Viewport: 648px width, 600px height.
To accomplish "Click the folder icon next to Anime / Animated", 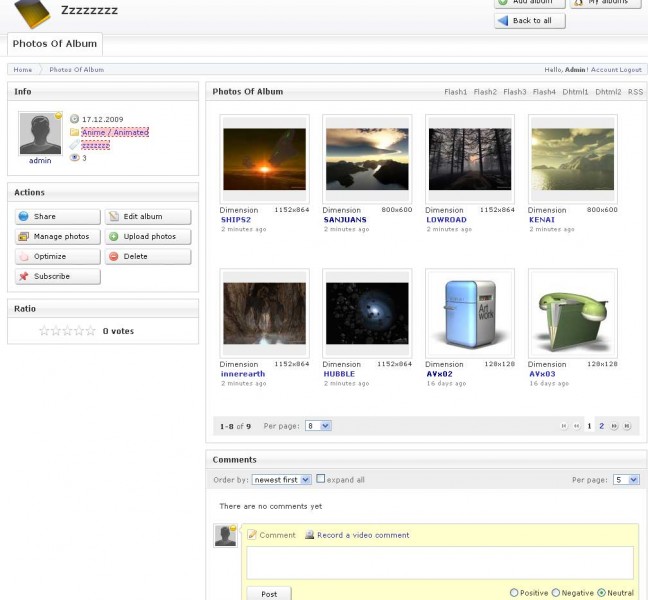I will [74, 132].
